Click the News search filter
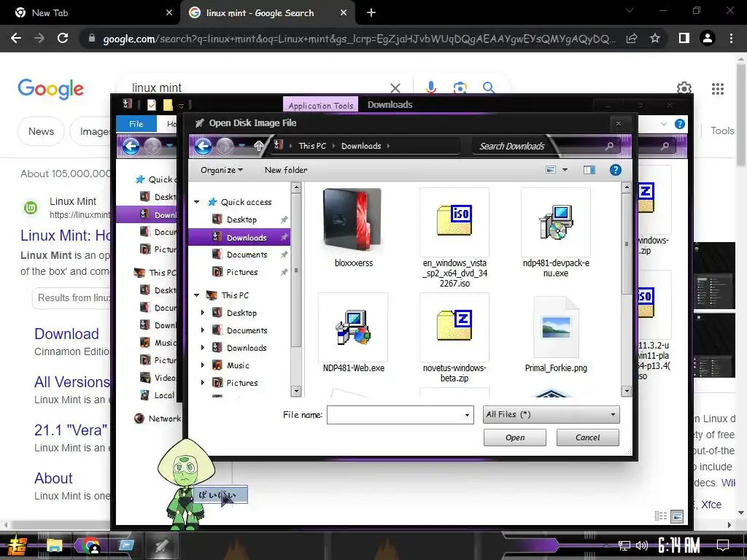The image size is (747, 560). point(41,131)
